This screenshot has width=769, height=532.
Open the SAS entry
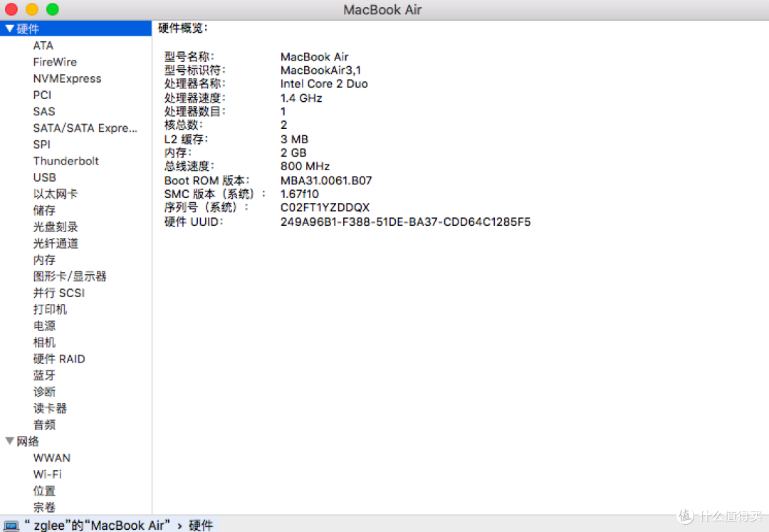tap(44, 111)
